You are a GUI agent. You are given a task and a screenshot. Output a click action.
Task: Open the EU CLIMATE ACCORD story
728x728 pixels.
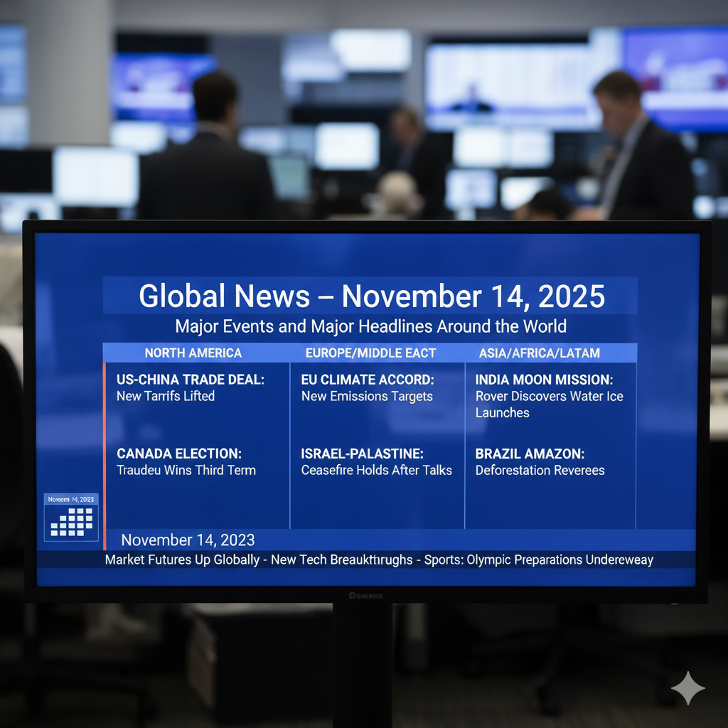[x=368, y=380]
